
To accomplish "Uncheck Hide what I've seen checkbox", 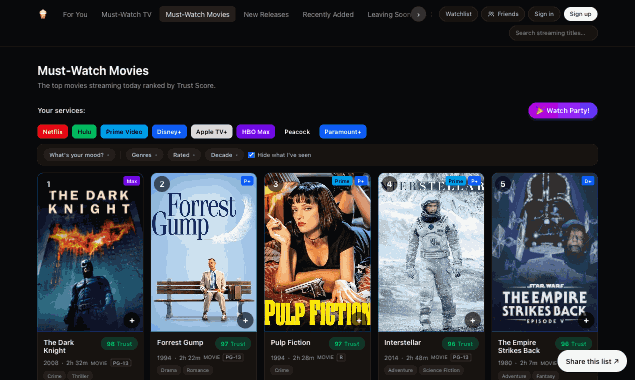I will pyautogui.click(x=251, y=155).
